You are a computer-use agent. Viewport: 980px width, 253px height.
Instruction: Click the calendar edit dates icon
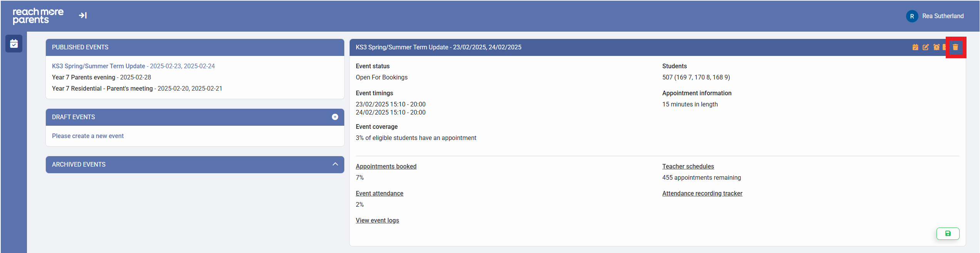coord(915,47)
